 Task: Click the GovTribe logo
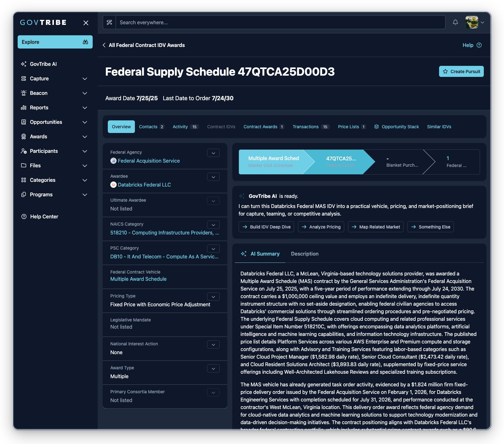pos(43,22)
